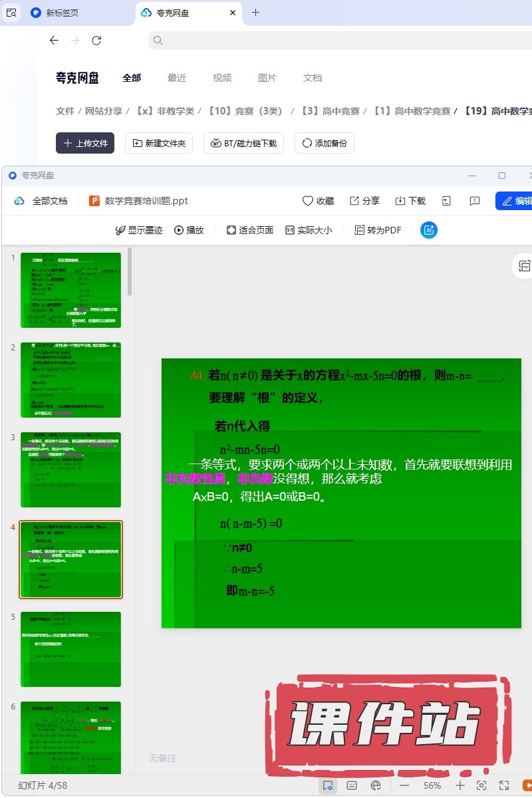Click the 新建文件夹 button
532x798 pixels.
coord(160,143)
